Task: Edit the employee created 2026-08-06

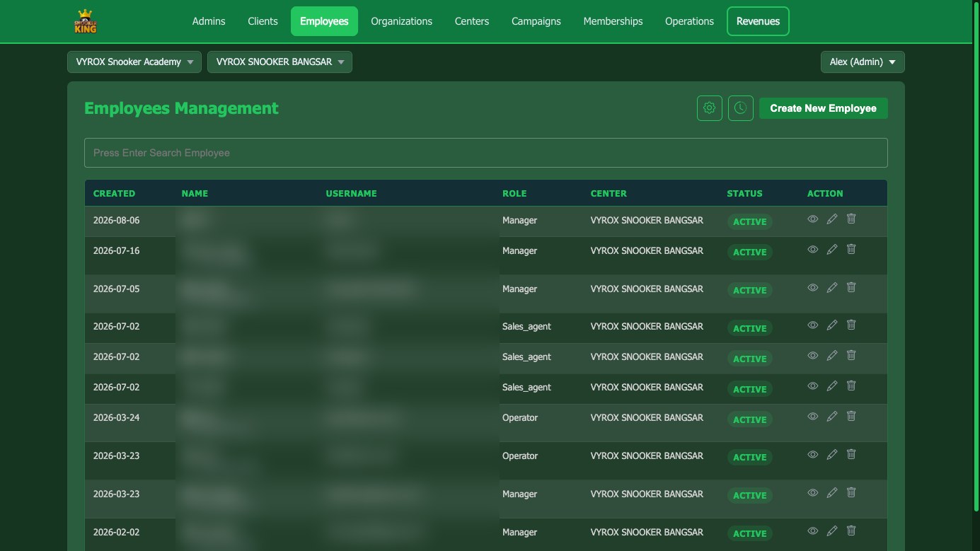Action: pyautogui.click(x=832, y=219)
